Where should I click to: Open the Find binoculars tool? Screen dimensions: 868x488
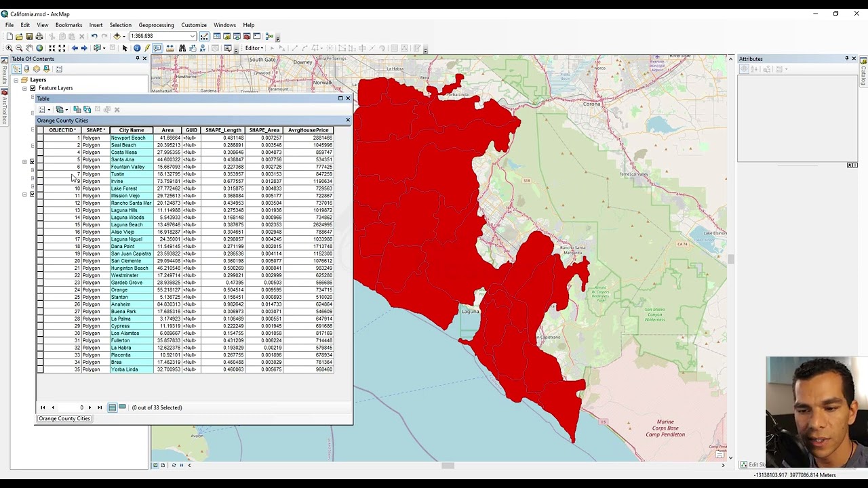click(182, 48)
